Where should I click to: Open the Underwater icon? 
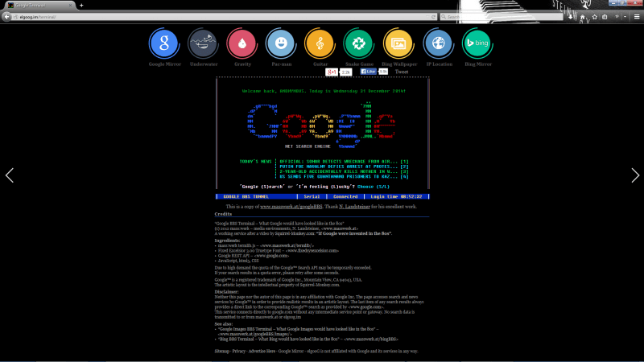(x=203, y=43)
